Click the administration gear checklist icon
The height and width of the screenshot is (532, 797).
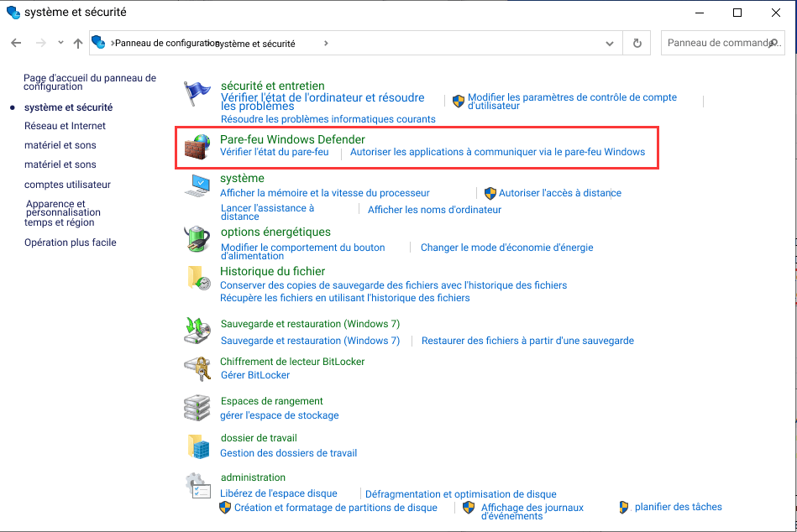[197, 486]
